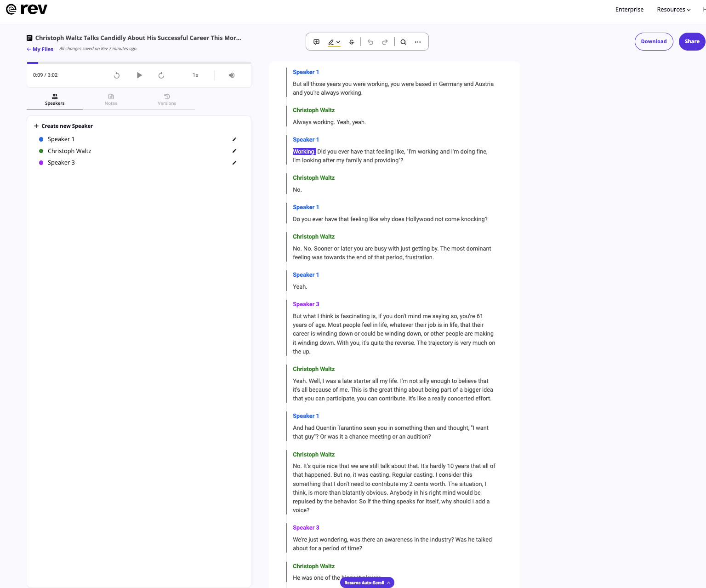Viewport: 706px width, 588px height.
Task: Undo the last edit
Action: [x=370, y=42]
